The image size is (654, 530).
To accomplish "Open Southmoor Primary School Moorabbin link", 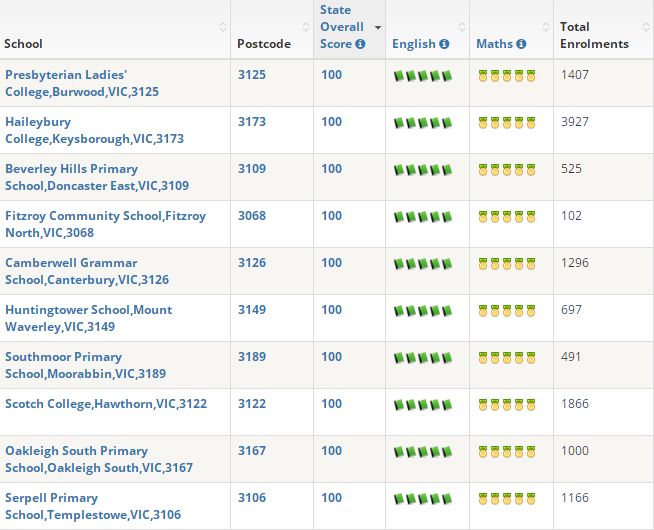I will (86, 365).
